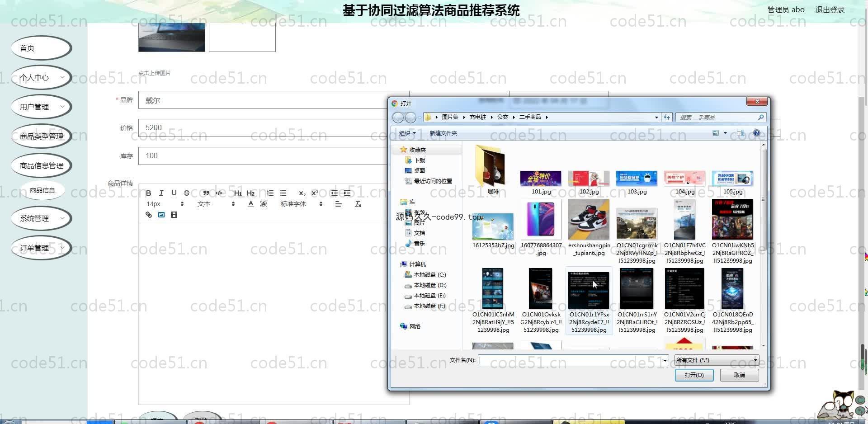The width and height of the screenshot is (868, 424).
Task: Expand the 订单管理 sidebar menu
Action: (41, 248)
